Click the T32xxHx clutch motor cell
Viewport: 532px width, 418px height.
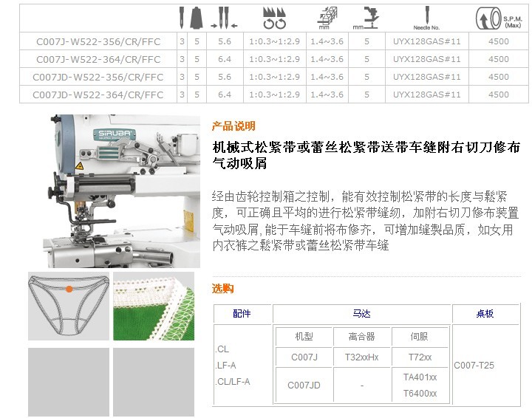click(x=361, y=357)
